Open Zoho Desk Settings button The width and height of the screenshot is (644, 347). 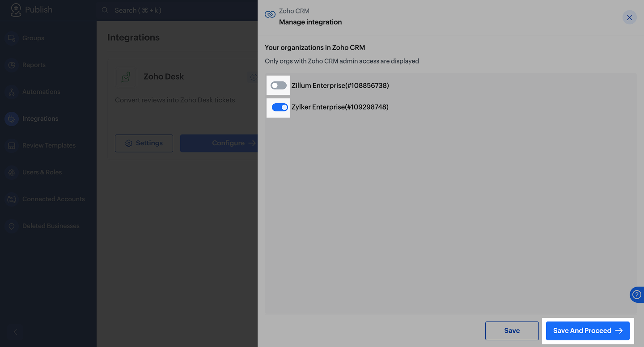click(x=144, y=143)
